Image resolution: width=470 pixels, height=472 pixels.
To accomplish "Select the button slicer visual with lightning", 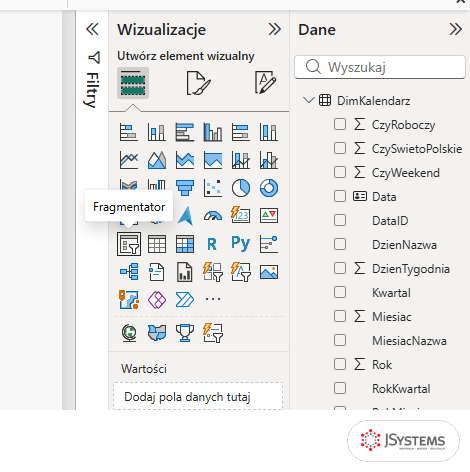I will [213, 272].
